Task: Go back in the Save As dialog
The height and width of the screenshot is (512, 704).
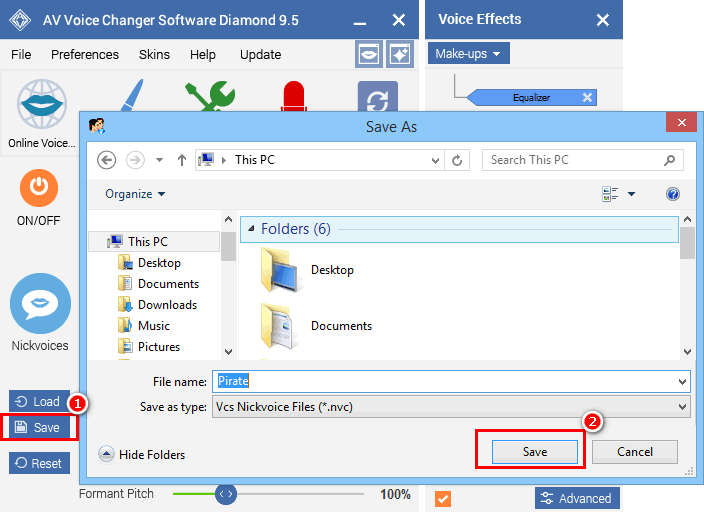Action: point(106,160)
